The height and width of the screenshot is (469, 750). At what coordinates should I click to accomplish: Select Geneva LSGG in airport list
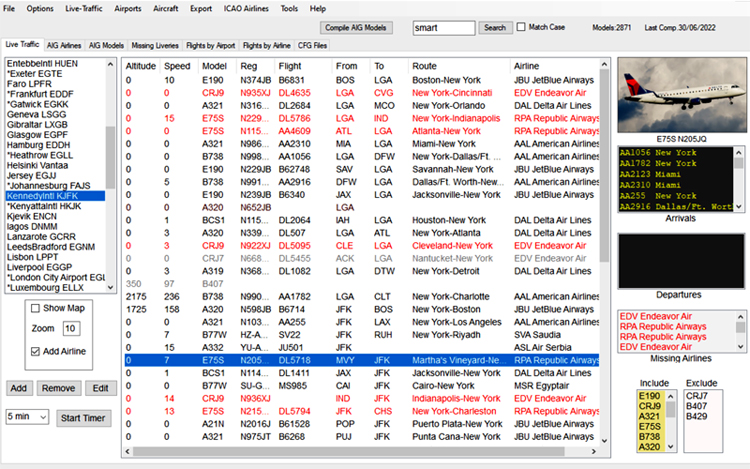[x=36, y=114]
